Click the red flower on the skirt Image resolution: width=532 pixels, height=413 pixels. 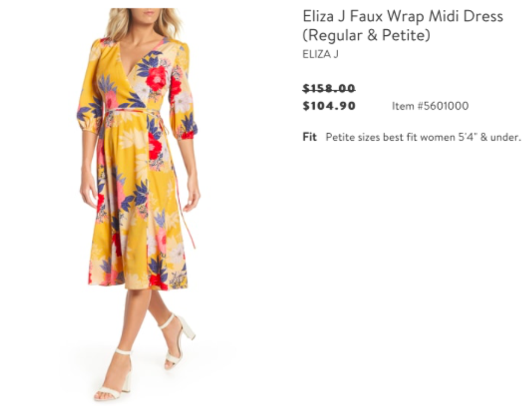pyautogui.click(x=154, y=148)
